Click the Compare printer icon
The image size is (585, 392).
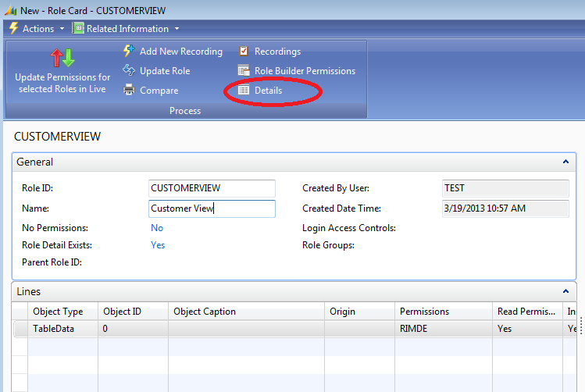(129, 91)
